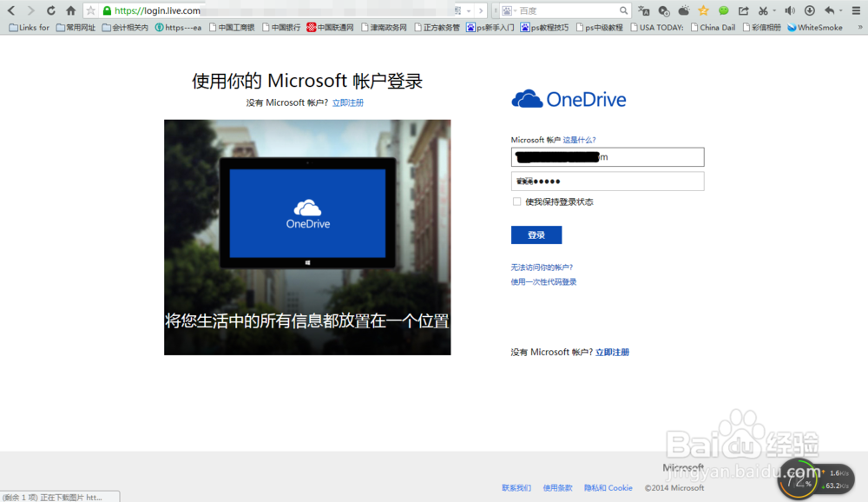Click the password input field
Viewport: 868px width, 502px height.
608,182
